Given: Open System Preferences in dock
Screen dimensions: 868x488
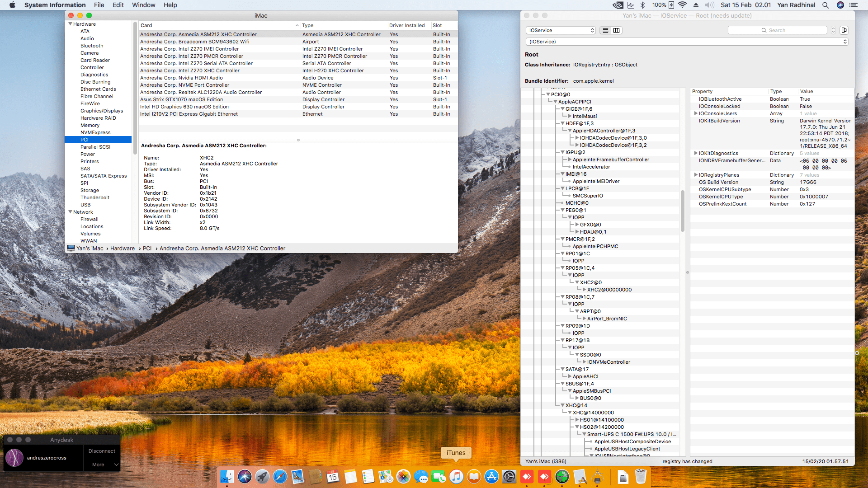Looking at the screenshot, I should point(509,477).
